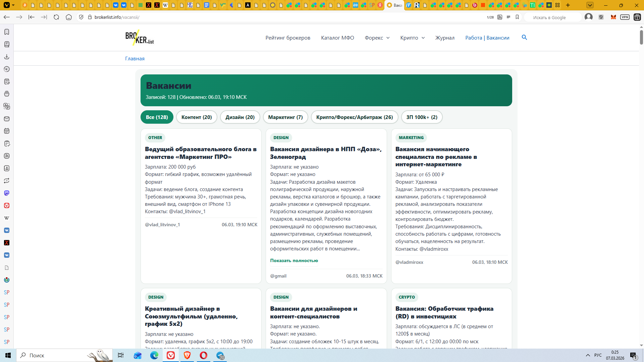This screenshot has width=644, height=362.
Task: Click the Искать в Google search field
Action: (553, 17)
